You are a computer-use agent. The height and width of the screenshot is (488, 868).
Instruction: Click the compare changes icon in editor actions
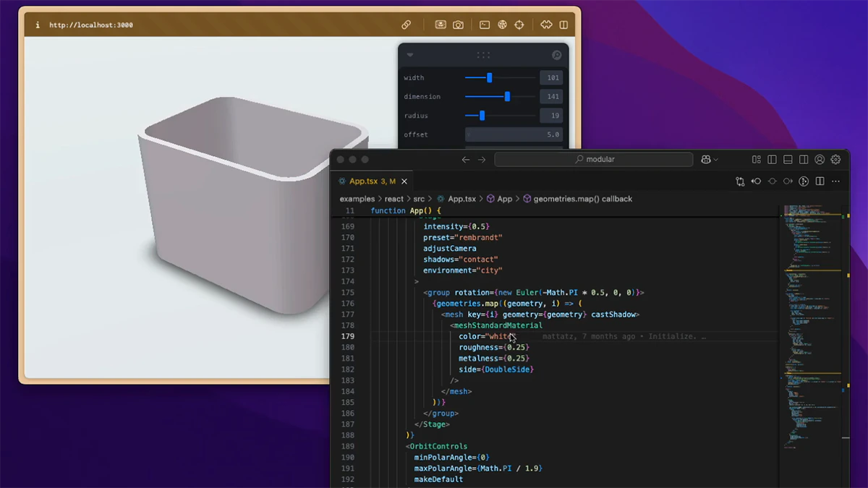(740, 181)
